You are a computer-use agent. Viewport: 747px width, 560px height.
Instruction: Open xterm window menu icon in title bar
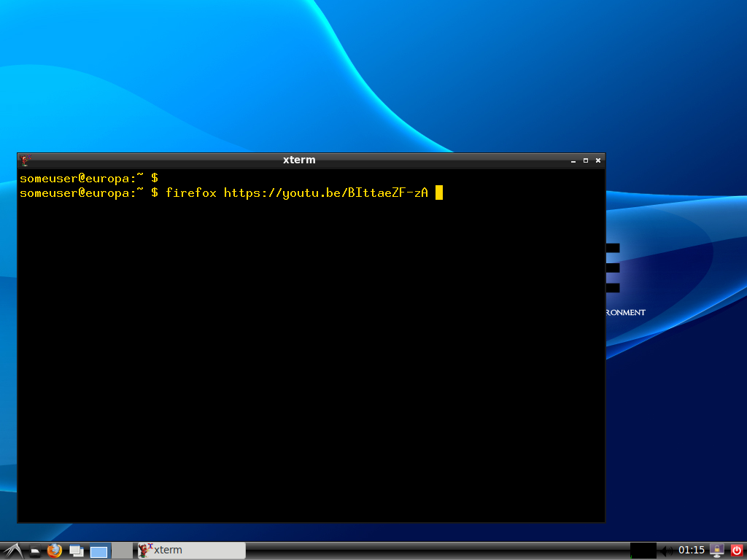click(25, 160)
